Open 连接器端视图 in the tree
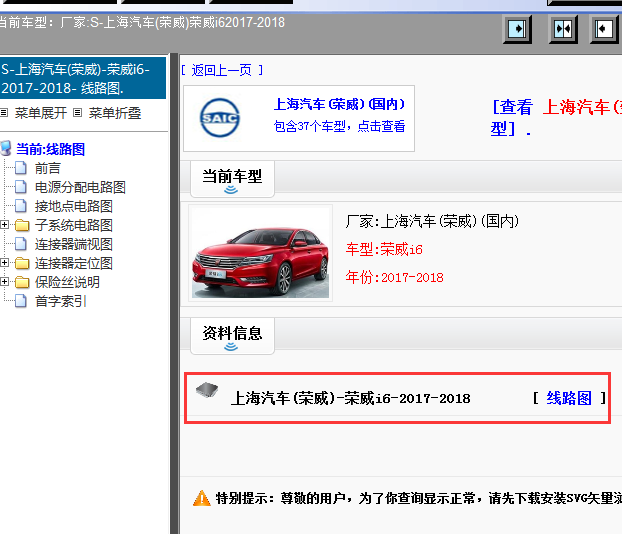The width and height of the screenshot is (622, 534). 74,244
